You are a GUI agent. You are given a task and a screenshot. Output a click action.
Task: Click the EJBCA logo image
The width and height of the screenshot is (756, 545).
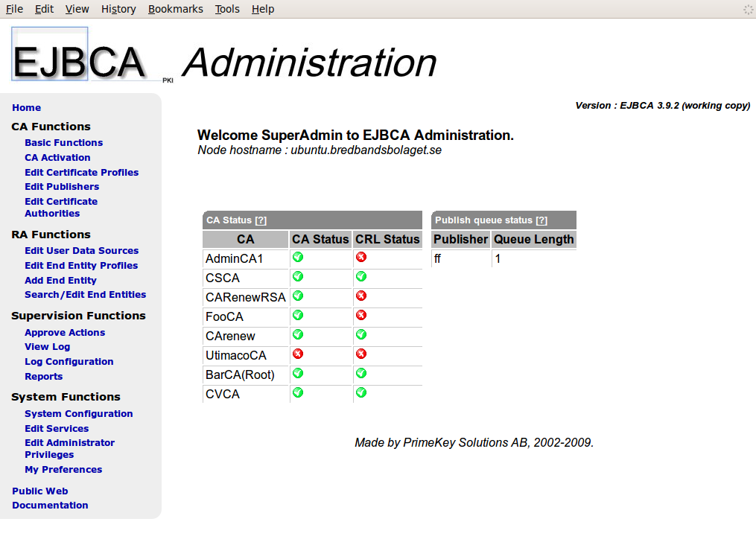pos(78,55)
